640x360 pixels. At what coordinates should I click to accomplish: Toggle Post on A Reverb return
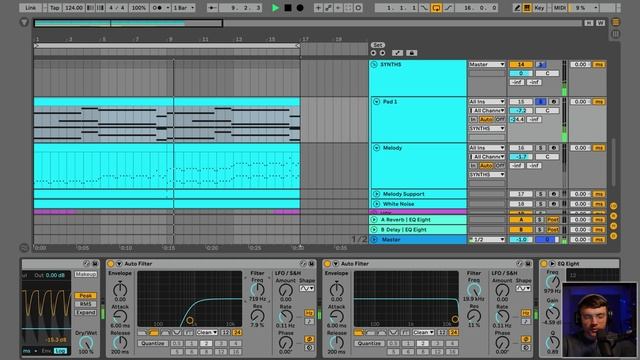(x=553, y=220)
